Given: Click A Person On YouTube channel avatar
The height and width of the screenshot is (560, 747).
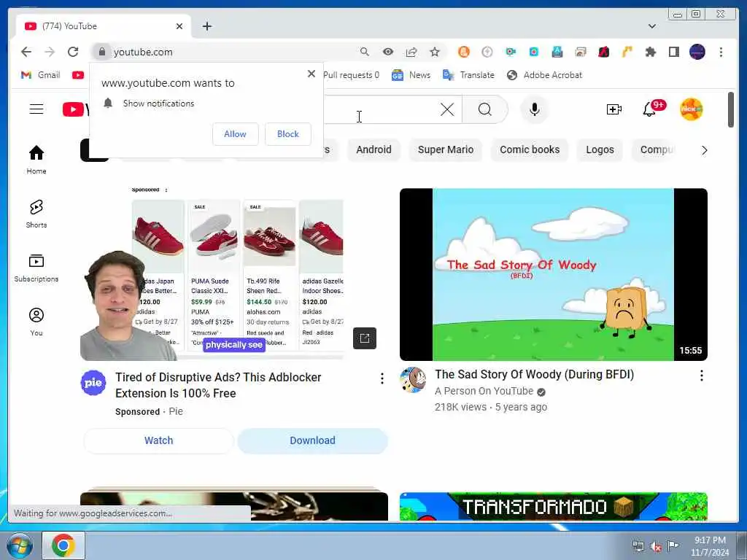Looking at the screenshot, I should pos(413,379).
